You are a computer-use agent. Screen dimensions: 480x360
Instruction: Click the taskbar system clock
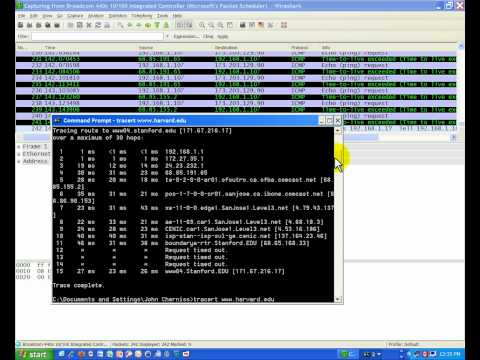450,354
